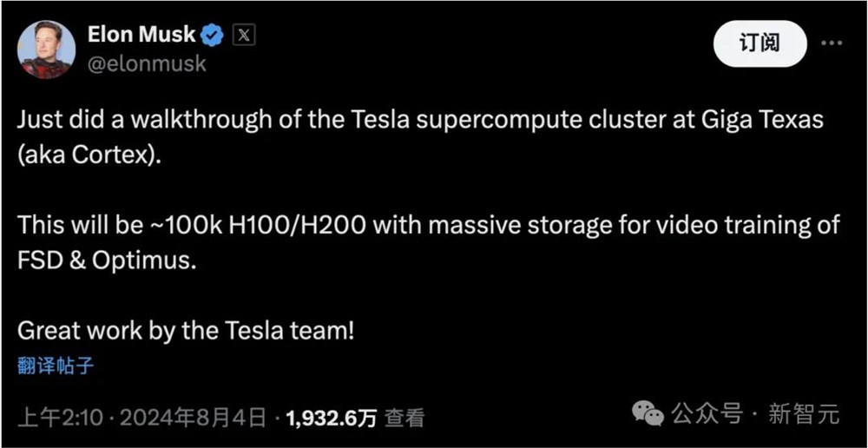
Task: Click "Great work by the Tesla team!" line
Action: coord(186,331)
